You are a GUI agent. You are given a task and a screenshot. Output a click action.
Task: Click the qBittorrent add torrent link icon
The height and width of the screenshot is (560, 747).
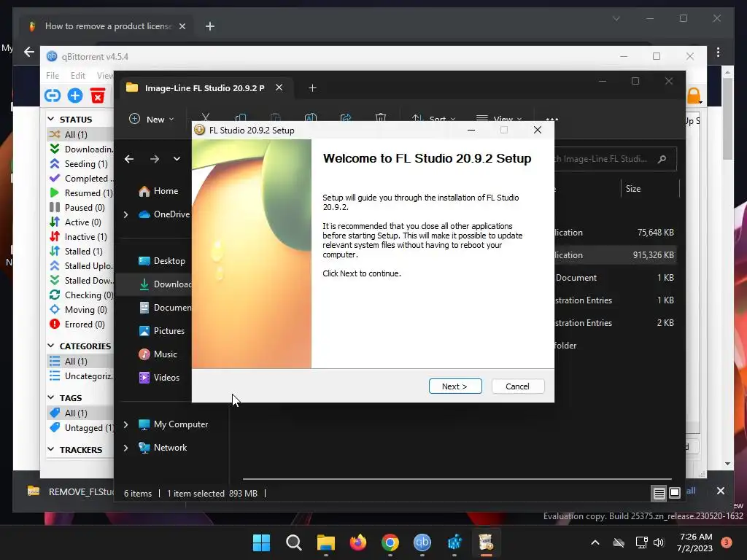pyautogui.click(x=53, y=96)
